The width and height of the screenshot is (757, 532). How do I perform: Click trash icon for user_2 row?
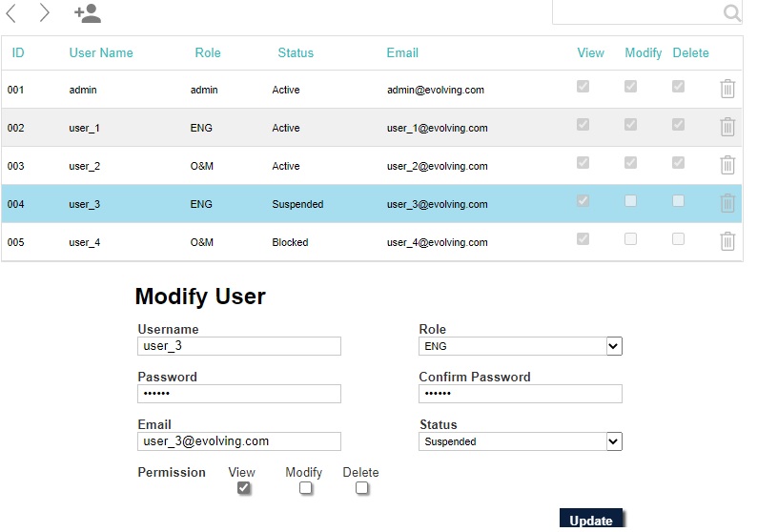pos(726,165)
